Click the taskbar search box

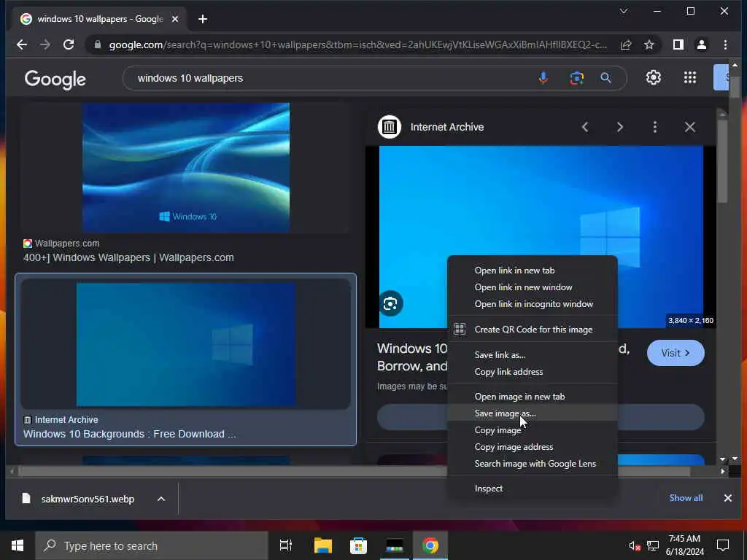[x=152, y=545]
